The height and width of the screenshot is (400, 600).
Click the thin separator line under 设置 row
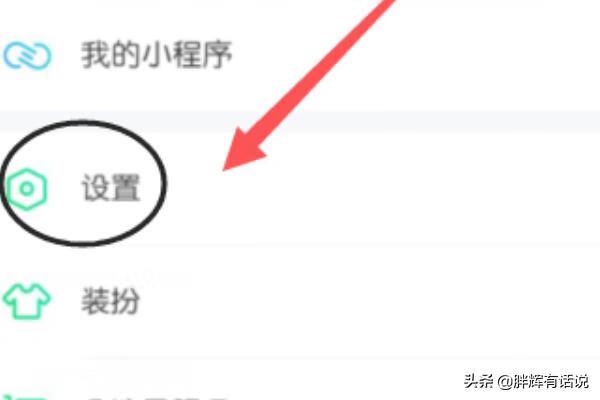[x=383, y=245]
